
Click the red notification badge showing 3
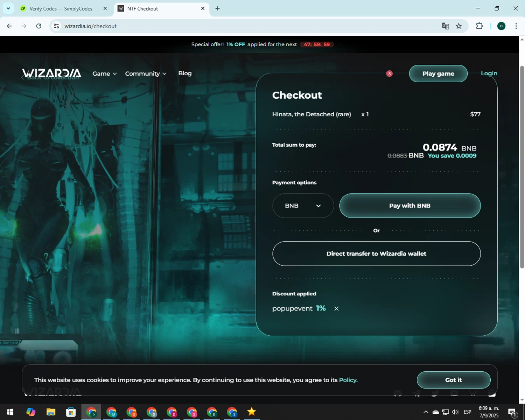pyautogui.click(x=389, y=73)
